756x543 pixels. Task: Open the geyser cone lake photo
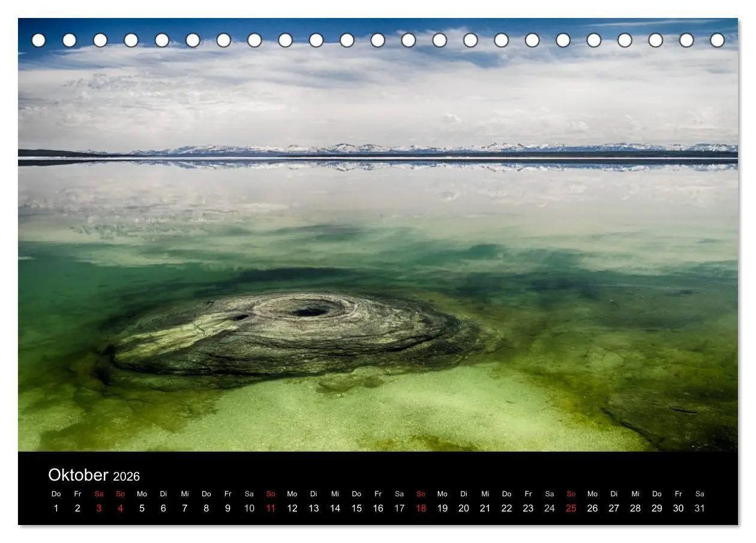click(x=378, y=235)
